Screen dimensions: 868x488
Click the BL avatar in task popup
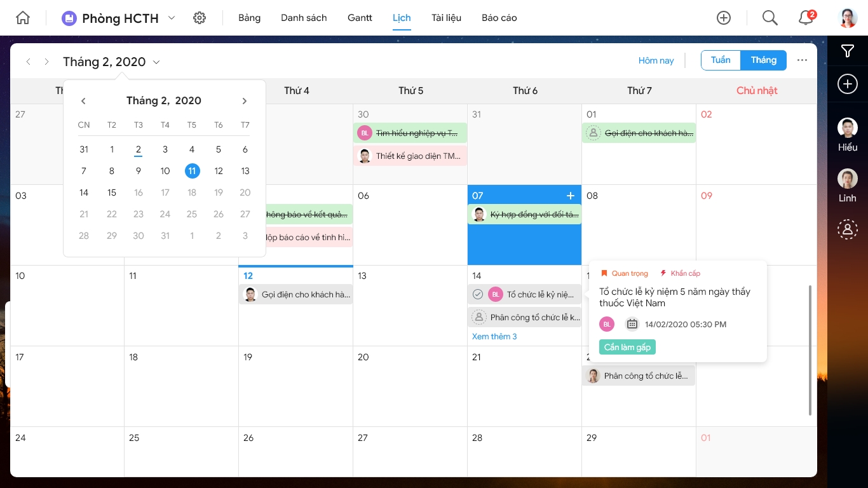pyautogui.click(x=607, y=324)
